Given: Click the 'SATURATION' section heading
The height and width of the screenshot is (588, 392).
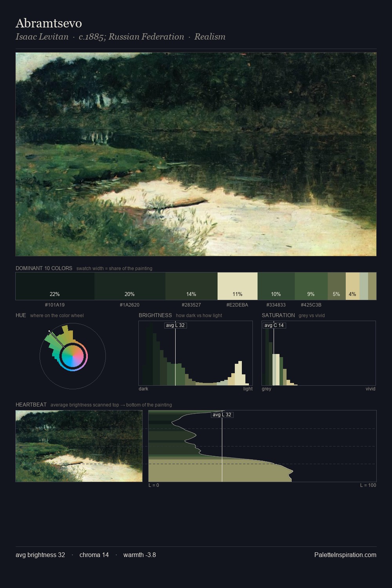Looking at the screenshot, I should click(x=278, y=315).
